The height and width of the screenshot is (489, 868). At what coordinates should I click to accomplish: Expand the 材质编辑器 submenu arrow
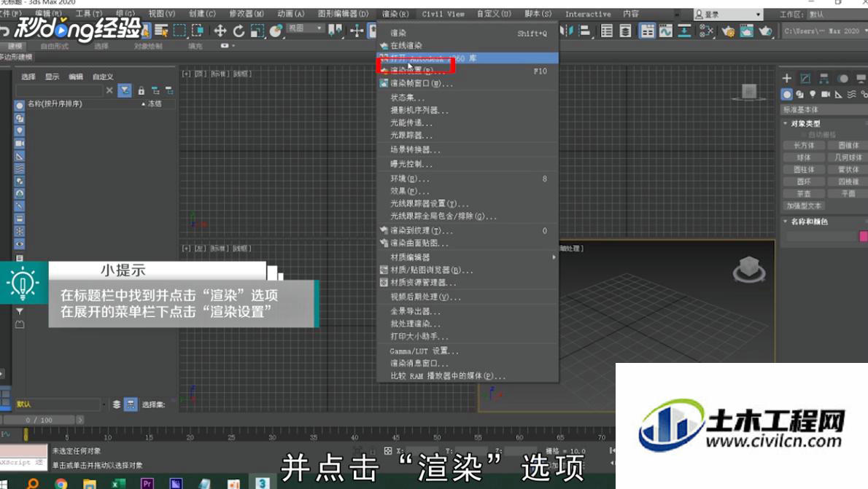click(554, 257)
